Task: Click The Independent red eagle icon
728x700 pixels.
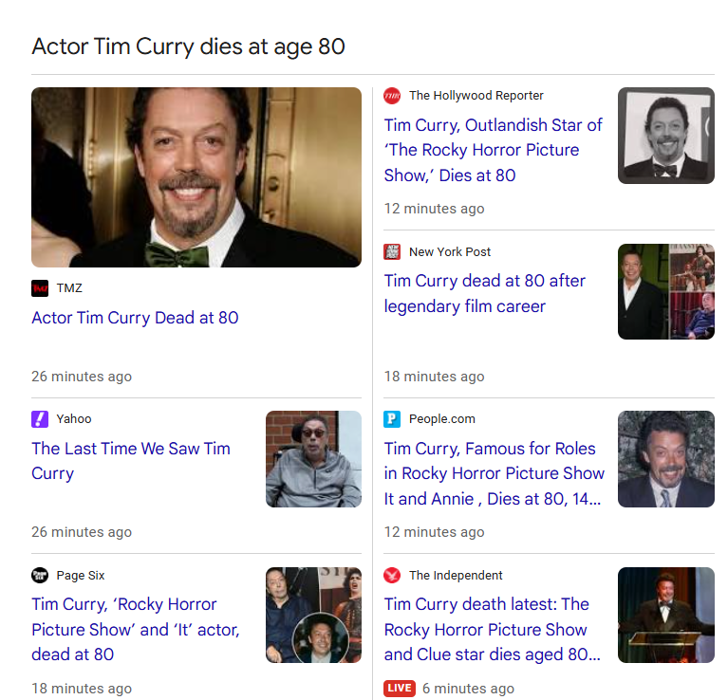Action: coord(392,575)
